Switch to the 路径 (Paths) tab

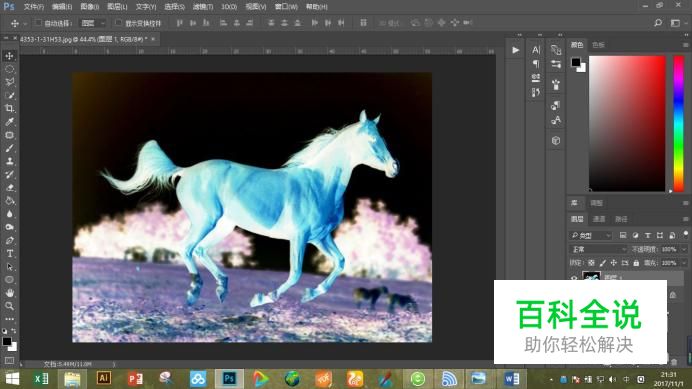[x=621, y=219]
